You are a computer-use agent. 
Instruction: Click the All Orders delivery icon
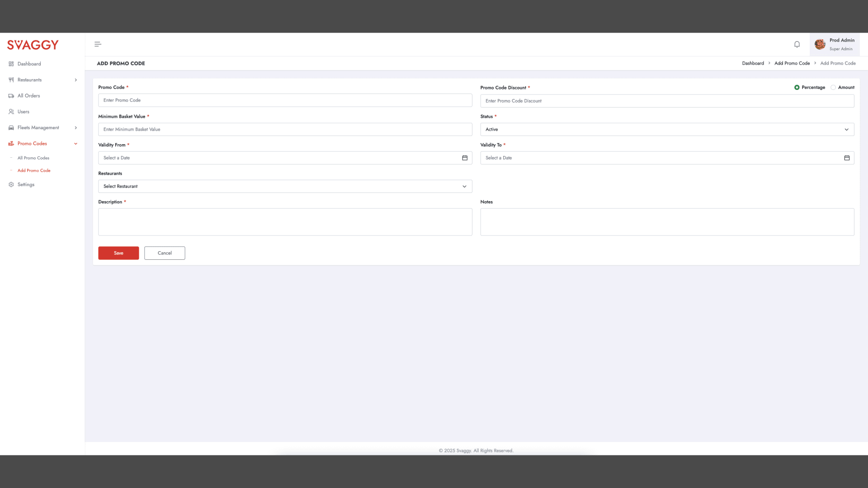click(11, 96)
